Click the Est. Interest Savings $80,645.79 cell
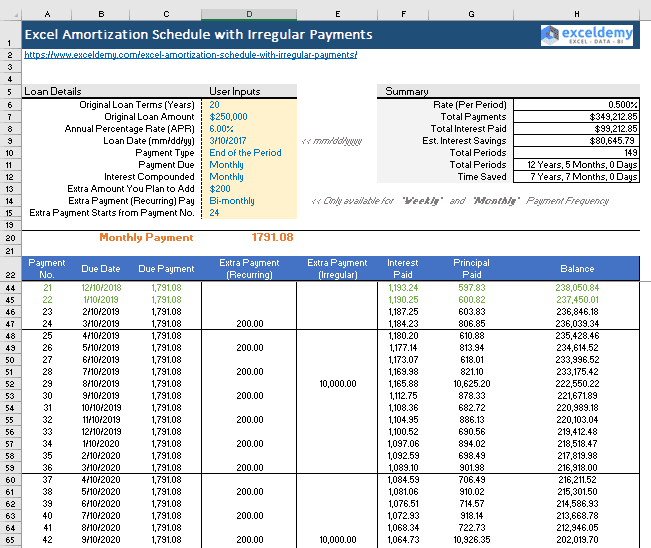 click(x=576, y=141)
